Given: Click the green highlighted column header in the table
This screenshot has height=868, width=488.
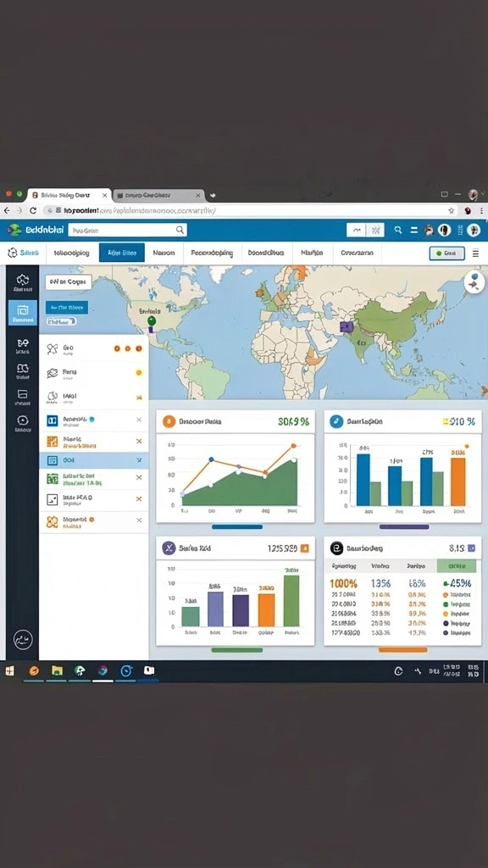Looking at the screenshot, I should pyautogui.click(x=457, y=566).
